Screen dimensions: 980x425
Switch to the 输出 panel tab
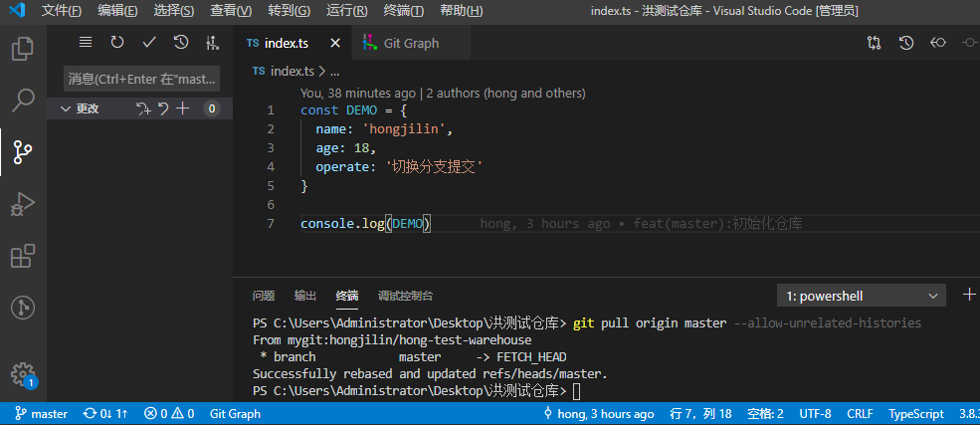tap(305, 296)
